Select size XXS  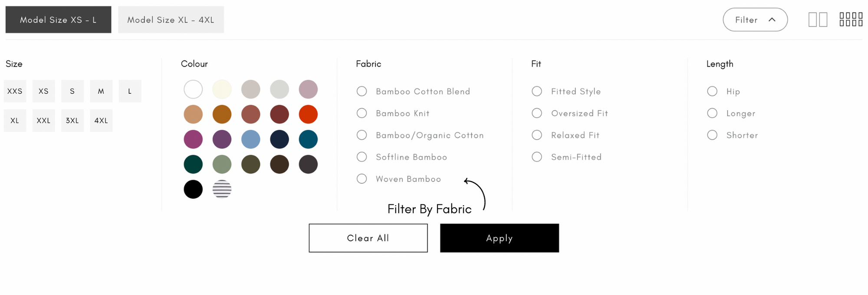(x=15, y=91)
